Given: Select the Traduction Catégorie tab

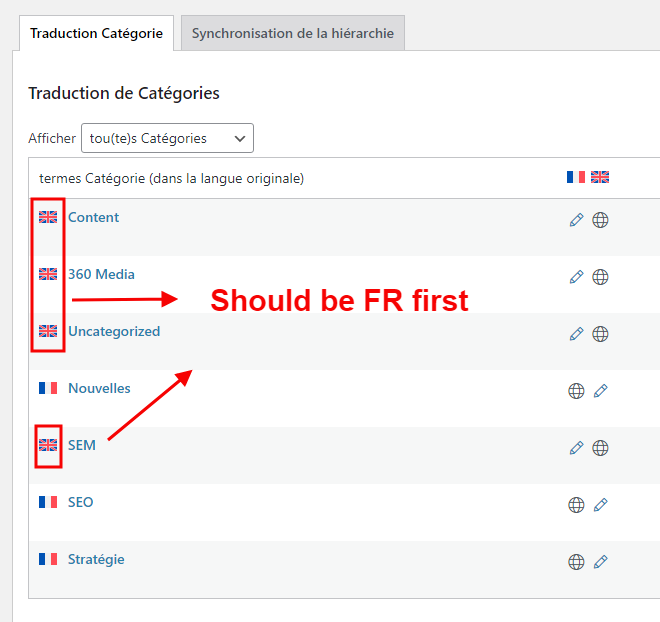Looking at the screenshot, I should (96, 33).
